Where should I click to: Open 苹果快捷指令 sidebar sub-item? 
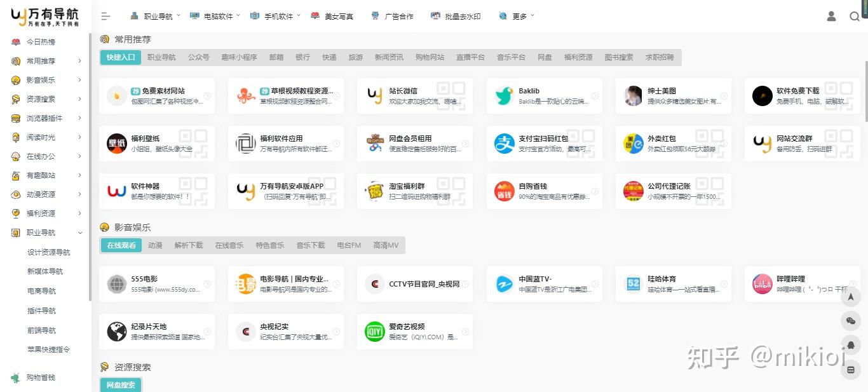(x=49, y=349)
